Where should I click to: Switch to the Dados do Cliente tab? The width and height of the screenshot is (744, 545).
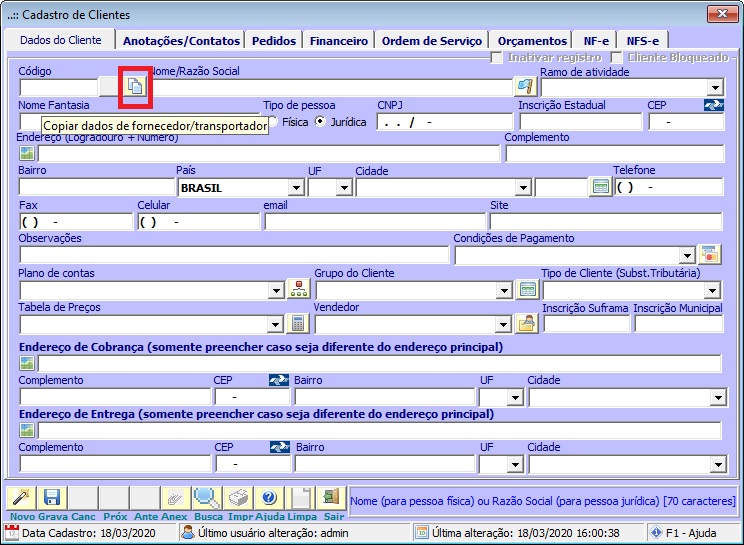point(60,40)
